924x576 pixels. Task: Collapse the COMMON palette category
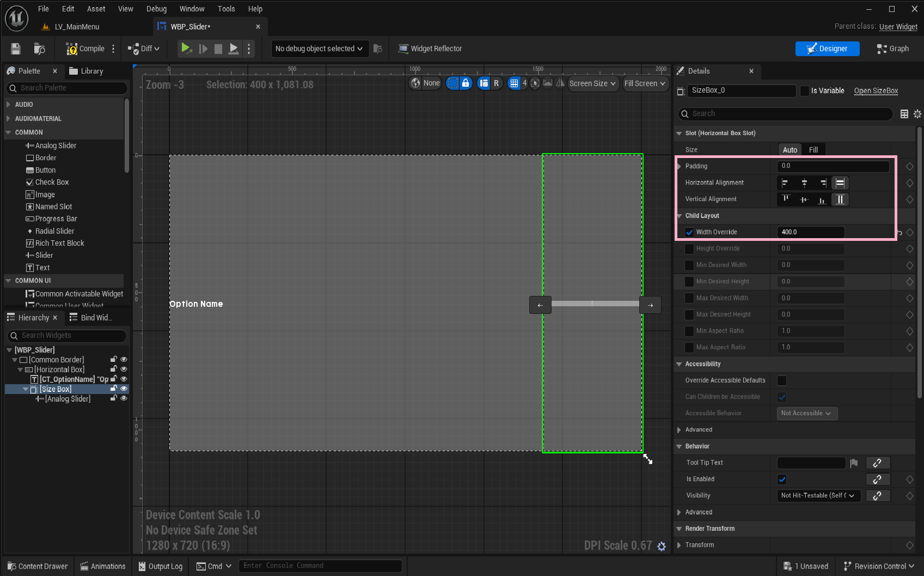8,132
